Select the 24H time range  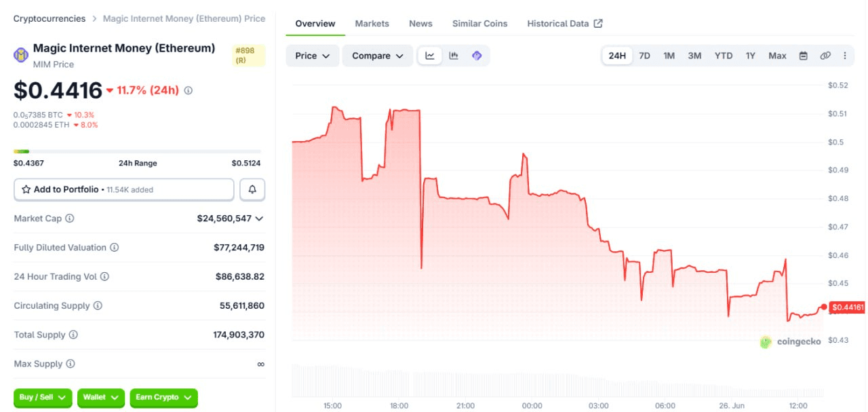pyautogui.click(x=617, y=56)
